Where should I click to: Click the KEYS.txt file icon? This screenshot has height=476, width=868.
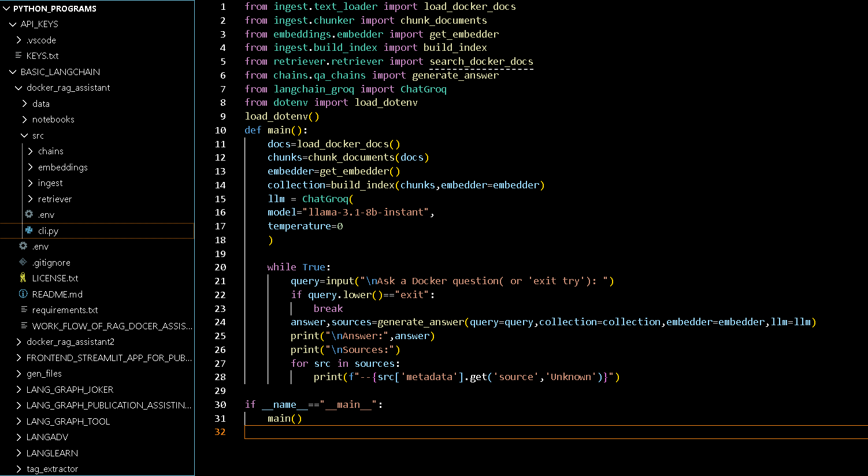tap(20, 55)
